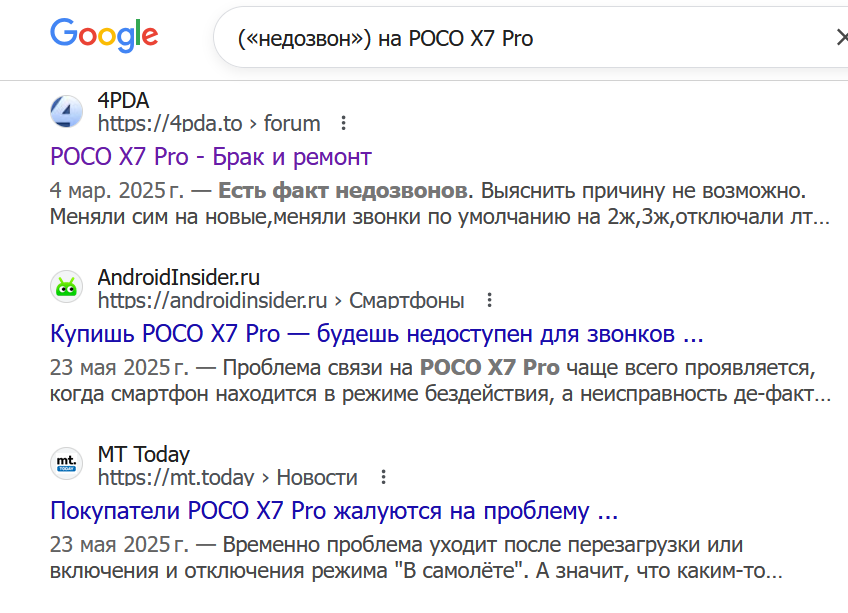Screen dimensions: 848x613
Task: Open the 4PDA site name link
Action: pyautogui.click(x=123, y=101)
